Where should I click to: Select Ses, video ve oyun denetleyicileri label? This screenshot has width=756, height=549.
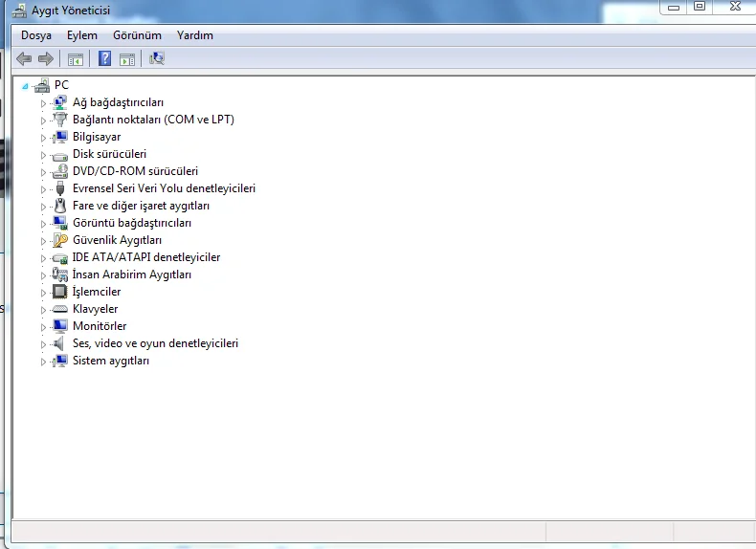click(155, 343)
